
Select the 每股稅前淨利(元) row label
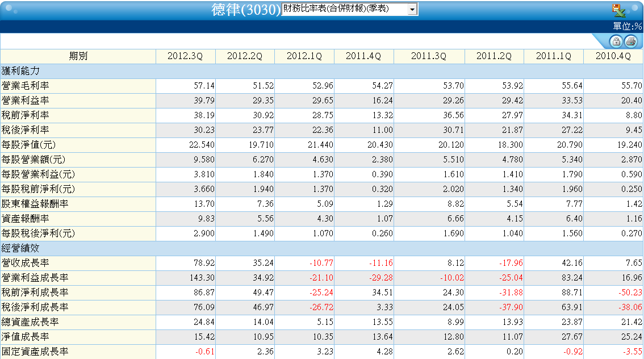pos(38,189)
